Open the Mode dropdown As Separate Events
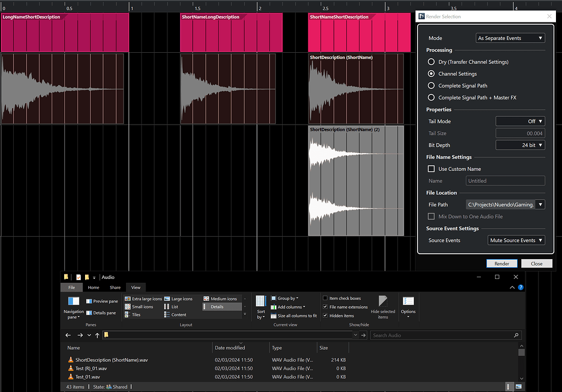Image resolution: width=562 pixels, height=392 pixels. [510, 38]
